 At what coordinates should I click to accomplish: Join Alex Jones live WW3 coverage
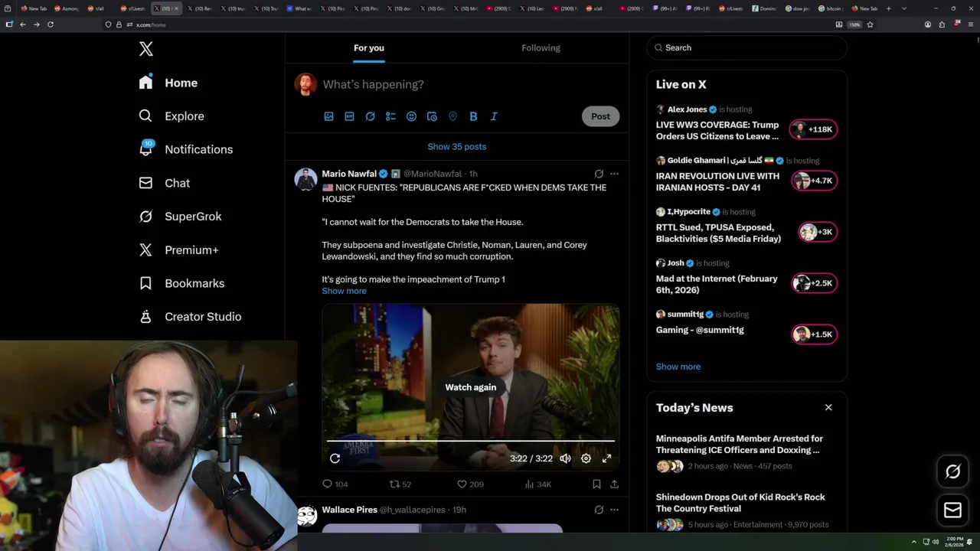coord(746,124)
